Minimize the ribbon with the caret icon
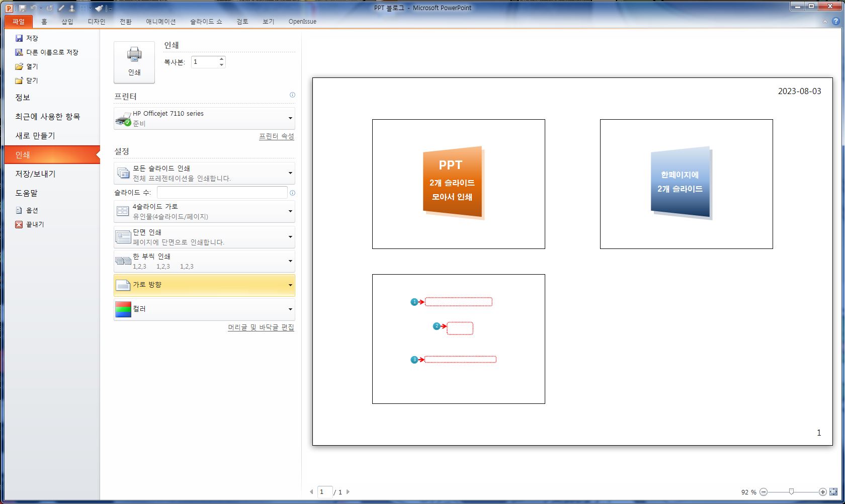 tap(825, 22)
